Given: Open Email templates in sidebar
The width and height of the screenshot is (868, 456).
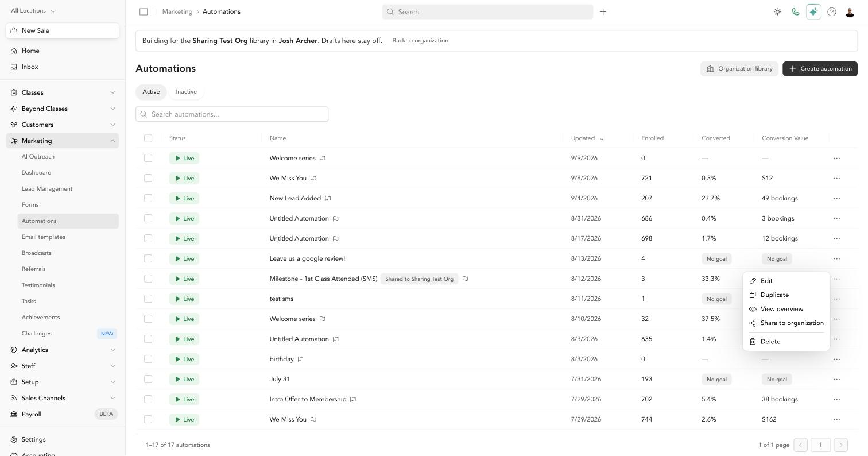Looking at the screenshot, I should [68, 237].
